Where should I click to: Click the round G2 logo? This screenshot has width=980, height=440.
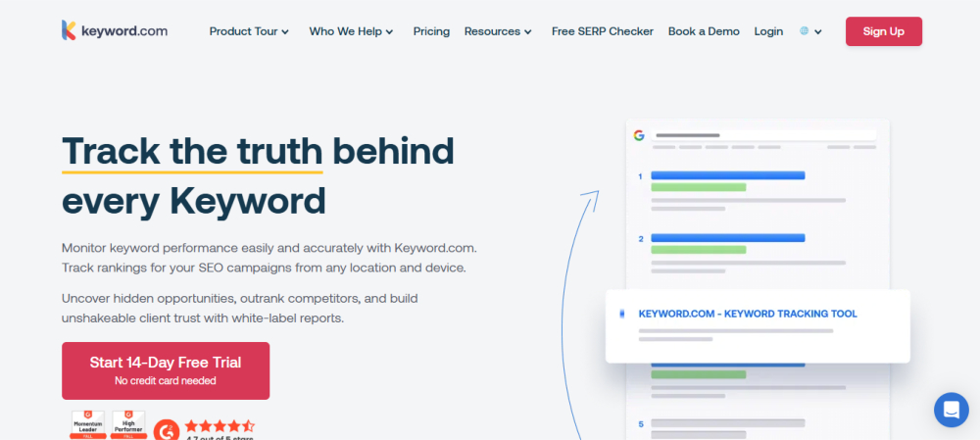coord(167,428)
